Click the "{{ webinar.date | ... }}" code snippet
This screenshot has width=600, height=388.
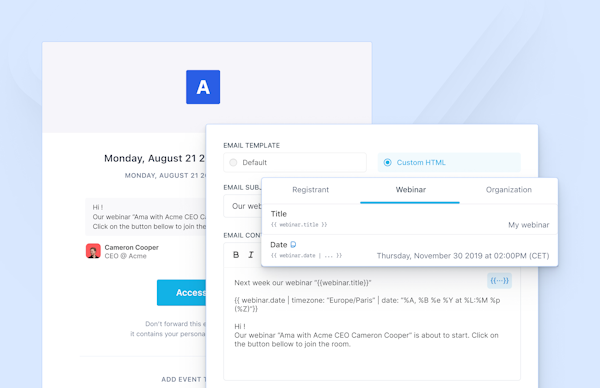[306, 255]
